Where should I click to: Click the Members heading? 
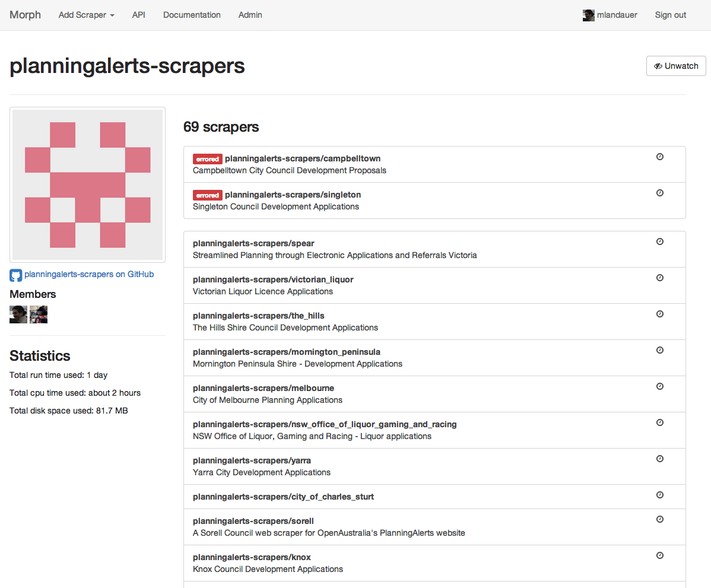coord(33,294)
